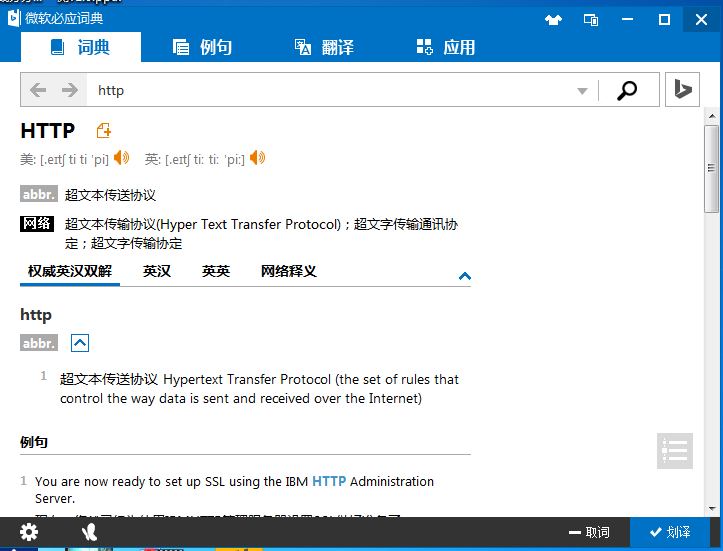Viewport: 723px width, 551px height.
Task: Switch to the 英汉 definitions tab
Action: 157,271
